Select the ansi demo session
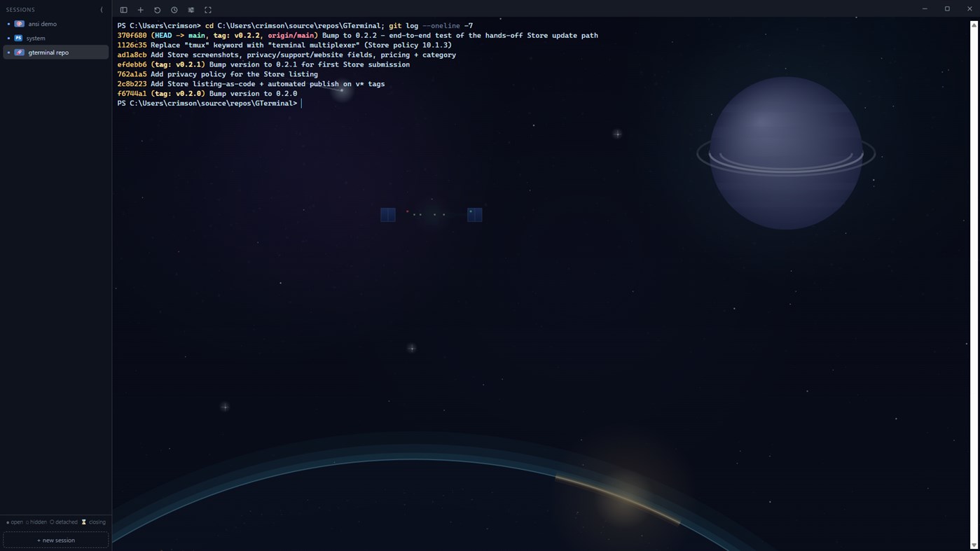 56,24
